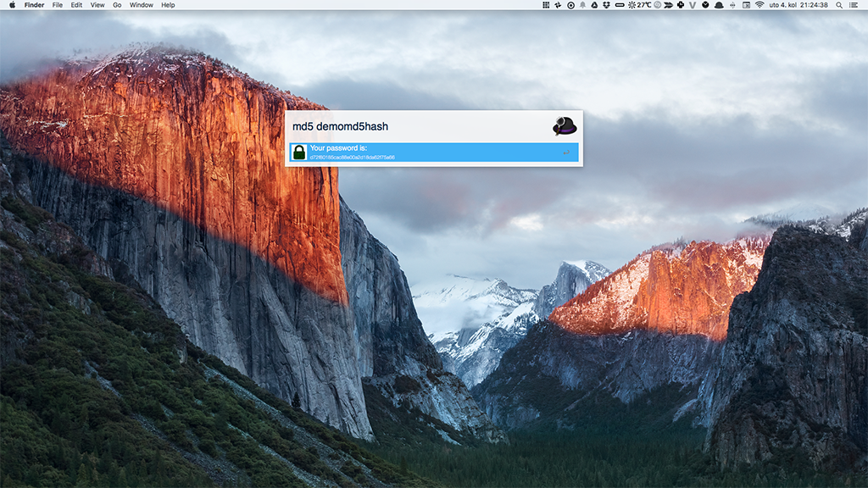The image size is (868, 488).
Task: Open the 27°C weather status item
Action: [639, 5]
